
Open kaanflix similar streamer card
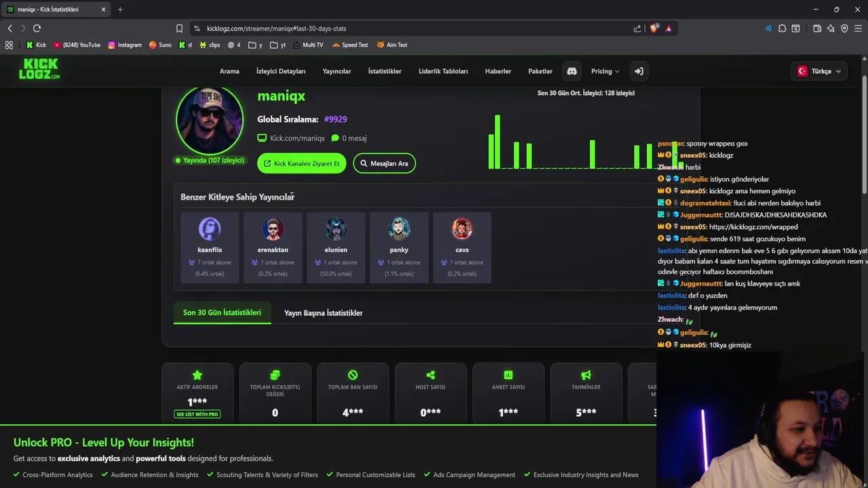210,247
